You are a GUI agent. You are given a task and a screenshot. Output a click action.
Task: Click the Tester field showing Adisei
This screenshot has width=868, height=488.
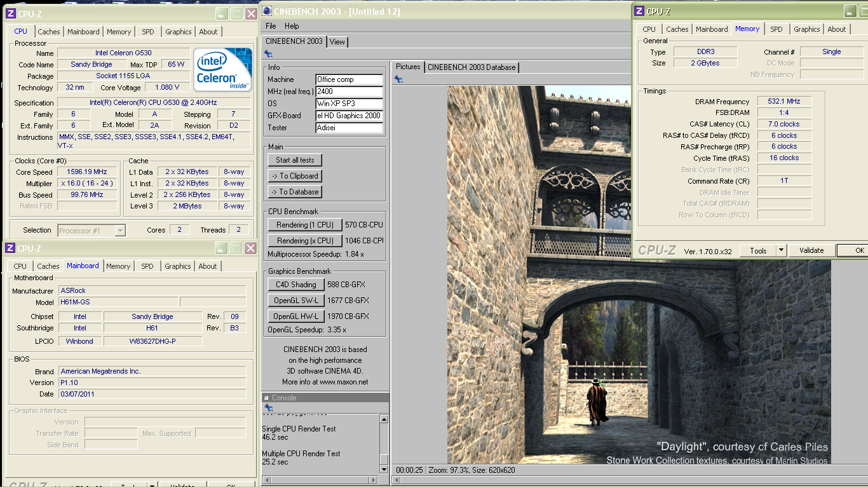(349, 128)
